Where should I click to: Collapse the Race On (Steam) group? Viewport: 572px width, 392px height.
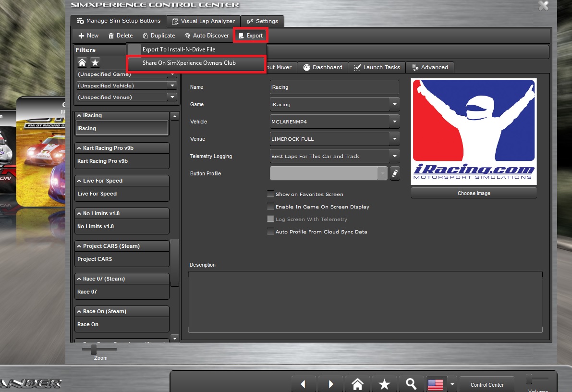79,311
